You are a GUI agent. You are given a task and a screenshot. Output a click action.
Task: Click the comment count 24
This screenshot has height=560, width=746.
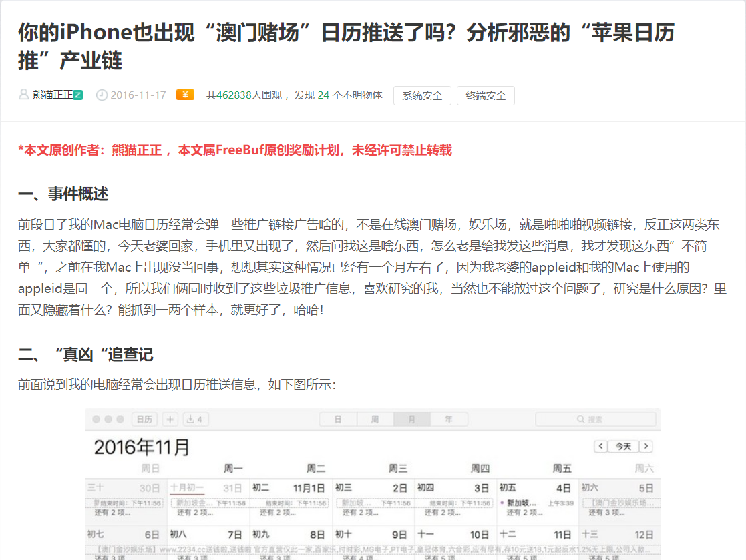(x=323, y=95)
